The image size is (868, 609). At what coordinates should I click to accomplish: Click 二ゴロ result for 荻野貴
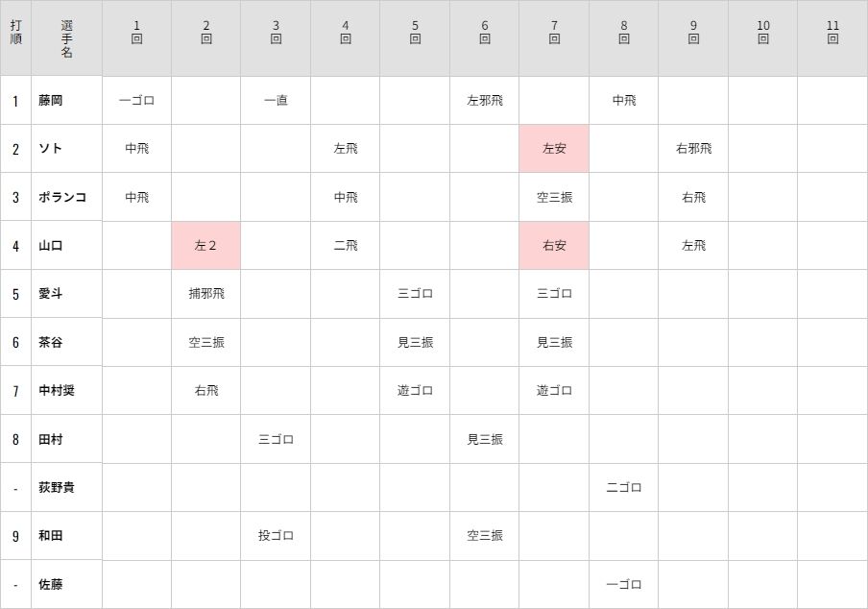point(624,487)
